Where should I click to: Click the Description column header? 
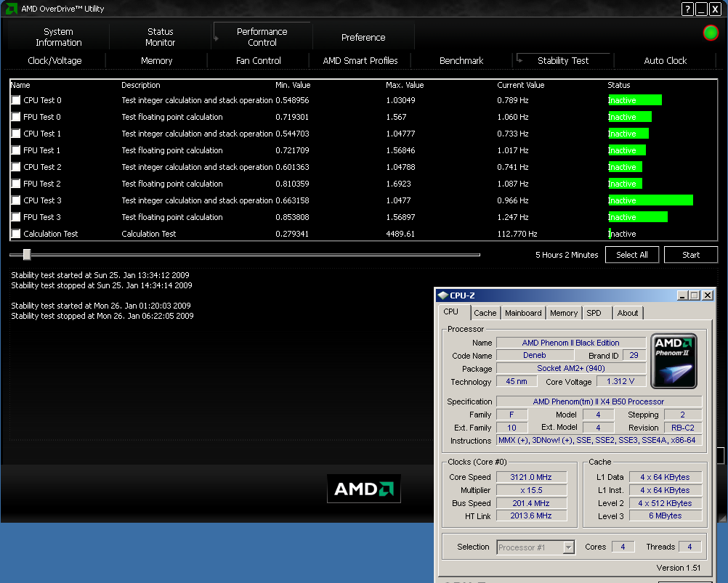pos(141,85)
